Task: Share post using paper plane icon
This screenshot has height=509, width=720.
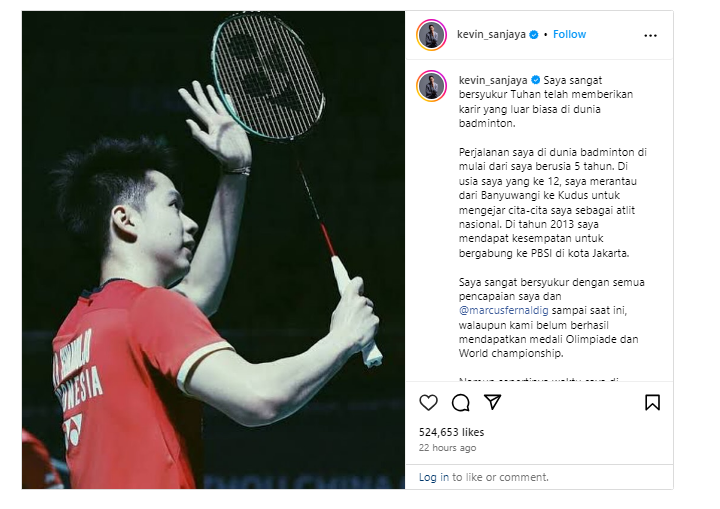Action: click(492, 402)
